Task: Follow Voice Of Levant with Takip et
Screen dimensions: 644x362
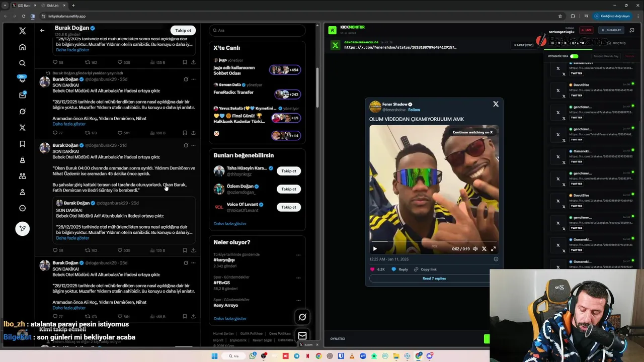Action: (289, 207)
